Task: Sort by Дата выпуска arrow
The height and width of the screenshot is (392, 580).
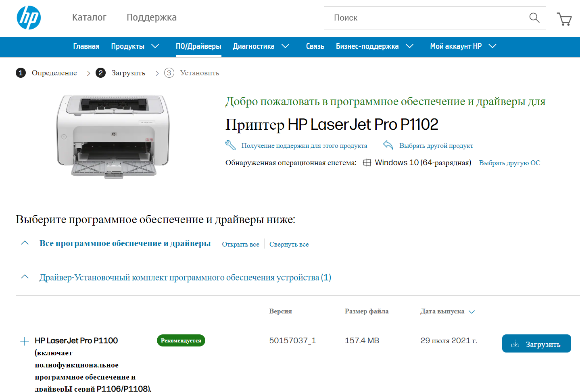Action: [472, 312]
